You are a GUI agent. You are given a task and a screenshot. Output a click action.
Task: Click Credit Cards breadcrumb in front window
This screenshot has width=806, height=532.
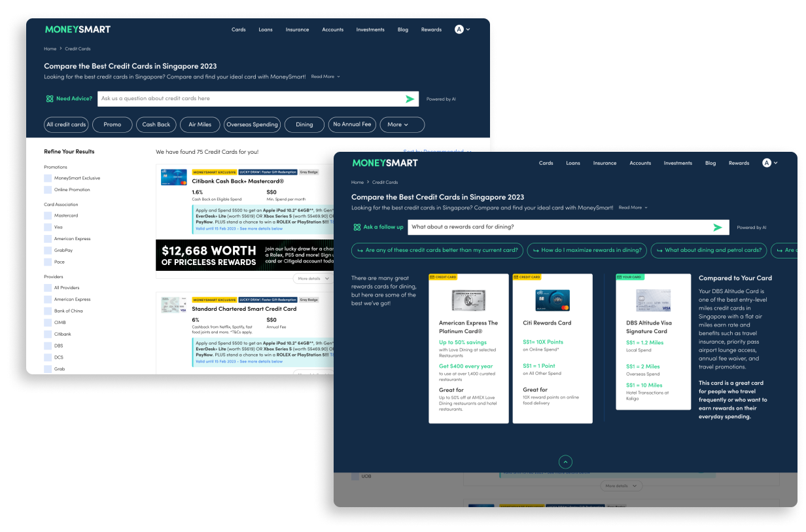pyautogui.click(x=385, y=183)
